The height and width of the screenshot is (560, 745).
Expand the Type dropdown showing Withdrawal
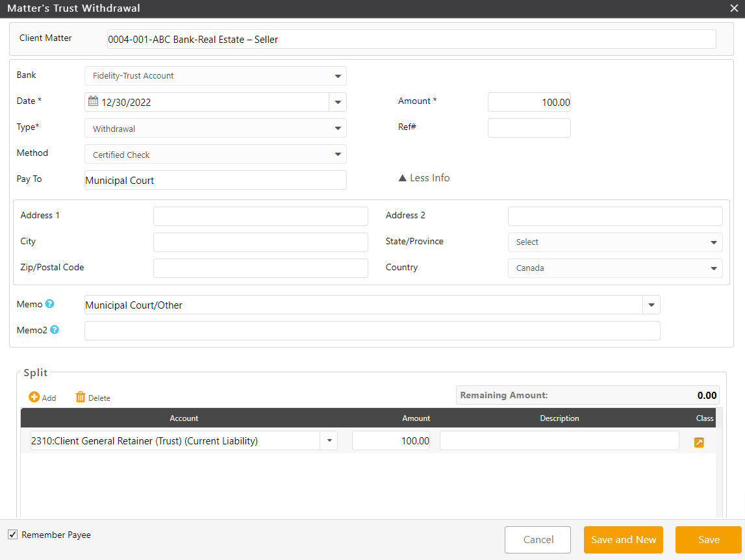215,129
